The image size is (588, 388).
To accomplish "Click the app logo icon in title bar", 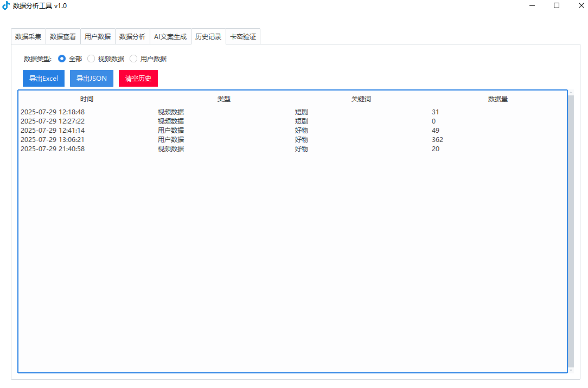I will (6, 5).
